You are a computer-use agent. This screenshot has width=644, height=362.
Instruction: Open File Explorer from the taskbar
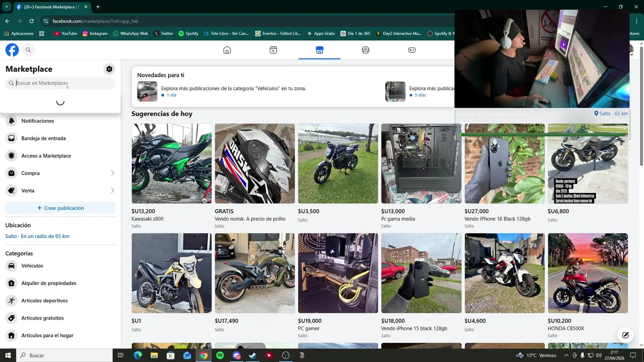[x=154, y=355]
